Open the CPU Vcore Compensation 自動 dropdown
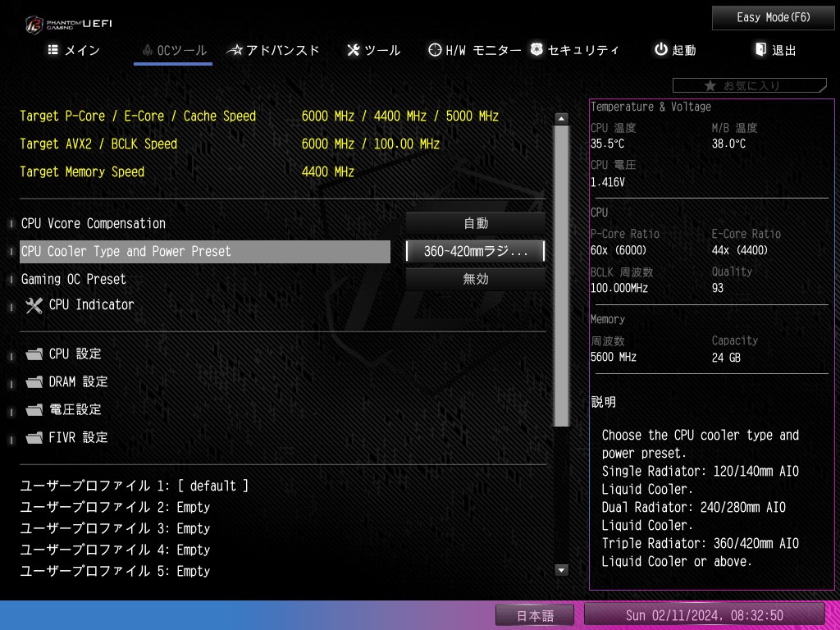Image resolution: width=840 pixels, height=630 pixels. tap(475, 223)
